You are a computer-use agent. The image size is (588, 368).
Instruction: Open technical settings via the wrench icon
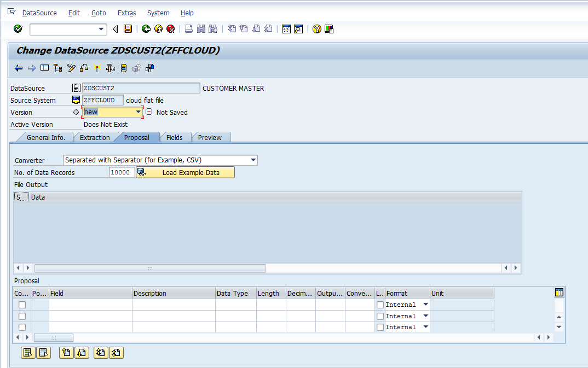(x=111, y=68)
